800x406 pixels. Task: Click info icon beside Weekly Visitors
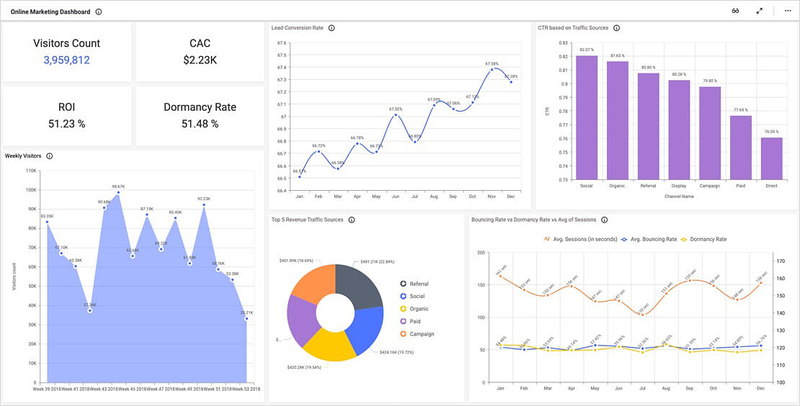point(49,156)
